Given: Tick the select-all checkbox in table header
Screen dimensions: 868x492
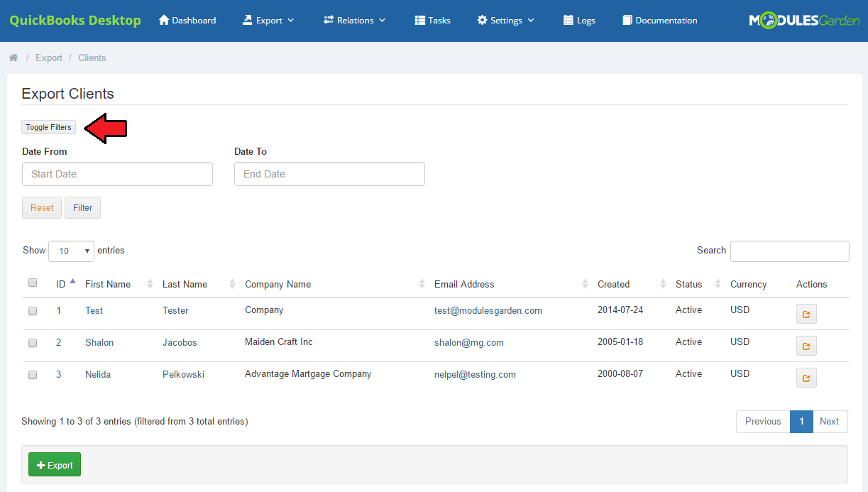Looking at the screenshot, I should pyautogui.click(x=33, y=283).
